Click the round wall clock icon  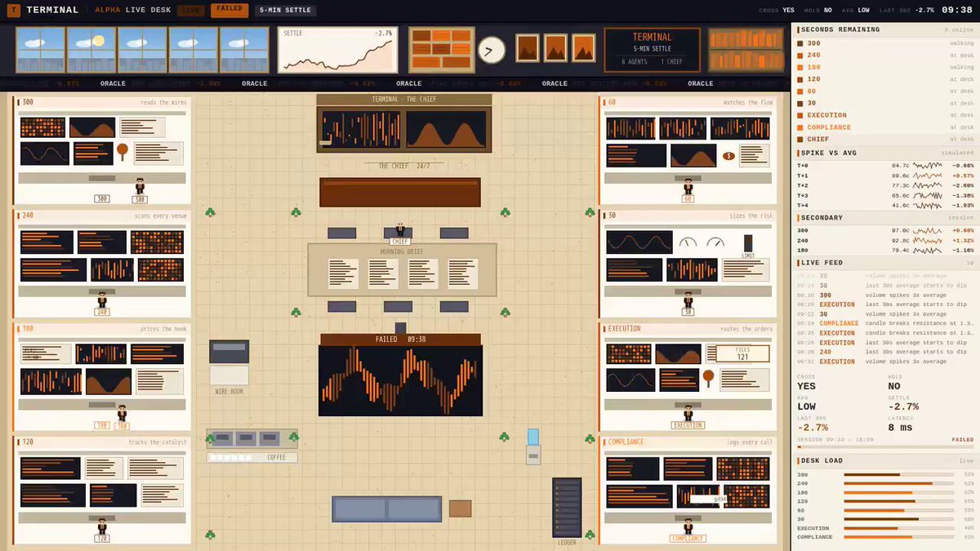click(491, 50)
